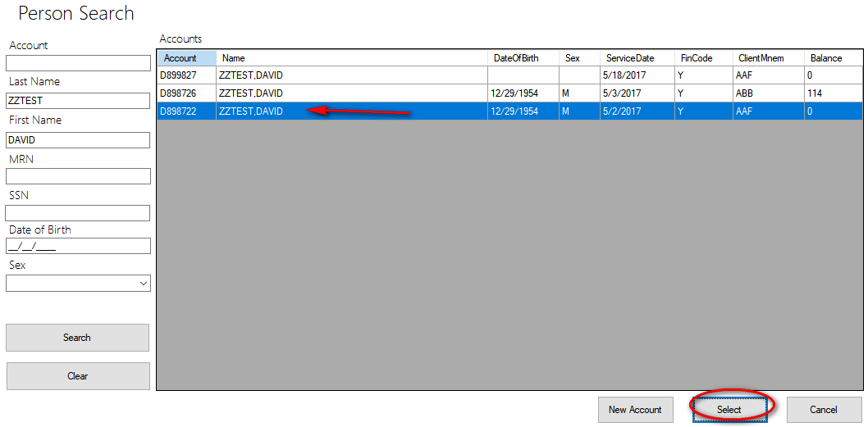Sort results by Name column header

[x=351, y=58]
